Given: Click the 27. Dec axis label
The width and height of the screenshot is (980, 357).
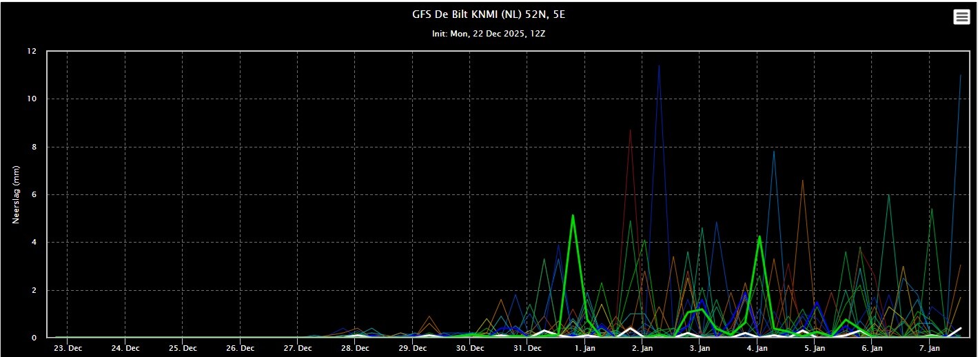Looking at the screenshot, I should (297, 348).
